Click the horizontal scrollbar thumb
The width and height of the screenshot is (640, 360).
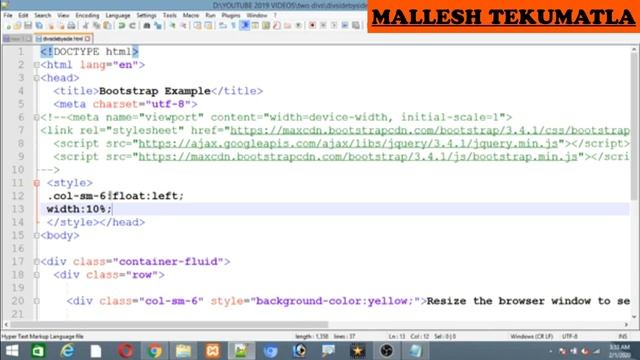(169, 325)
